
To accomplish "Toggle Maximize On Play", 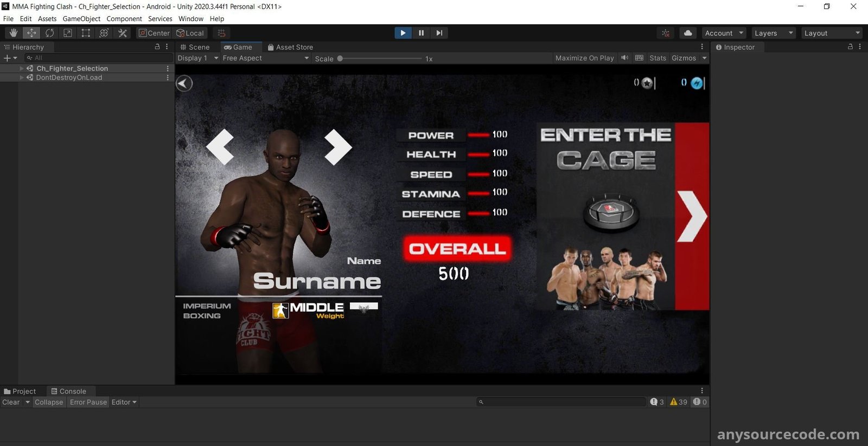I will pyautogui.click(x=584, y=58).
